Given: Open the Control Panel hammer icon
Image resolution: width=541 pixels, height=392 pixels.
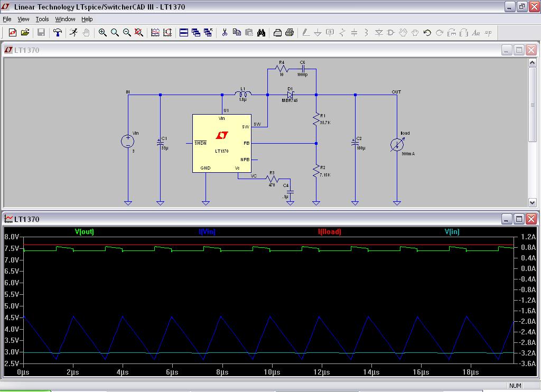Looking at the screenshot, I should [x=57, y=32].
